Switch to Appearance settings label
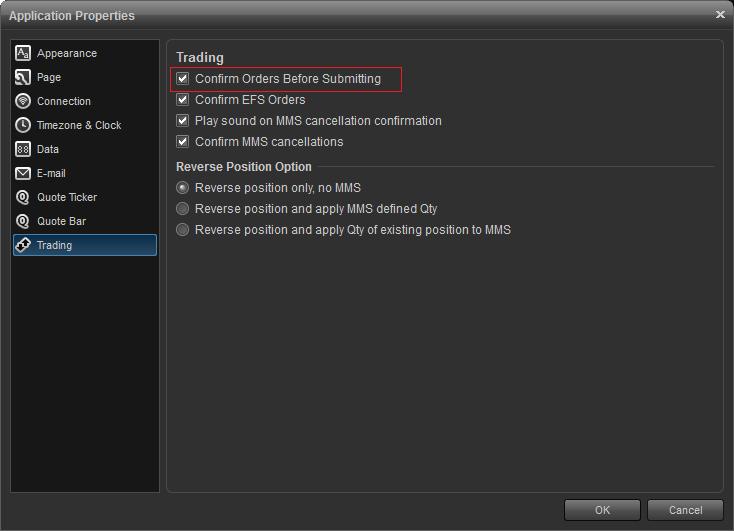Image resolution: width=734 pixels, height=531 pixels. click(67, 53)
